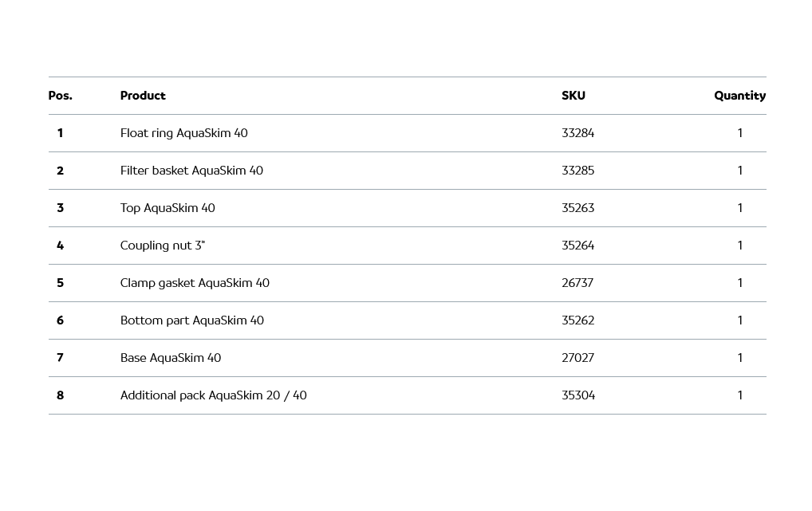Click the Quantity column header
The width and height of the screenshot is (812, 511).
click(739, 96)
